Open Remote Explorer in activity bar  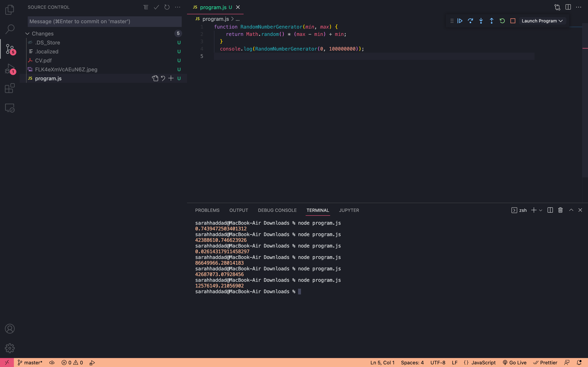coord(10,108)
